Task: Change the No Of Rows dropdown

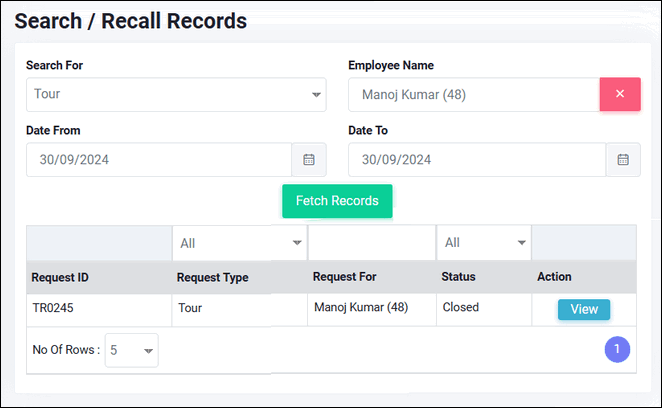Action: [132, 350]
